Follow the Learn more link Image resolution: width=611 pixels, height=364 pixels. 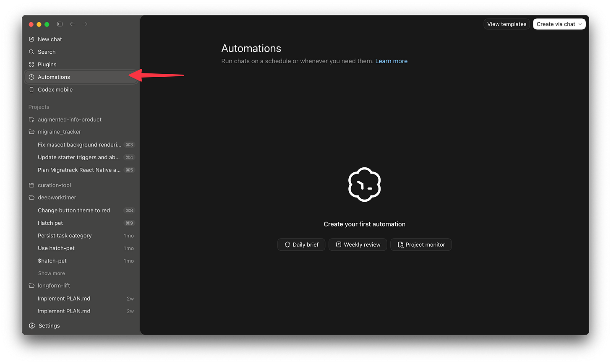coord(391,61)
